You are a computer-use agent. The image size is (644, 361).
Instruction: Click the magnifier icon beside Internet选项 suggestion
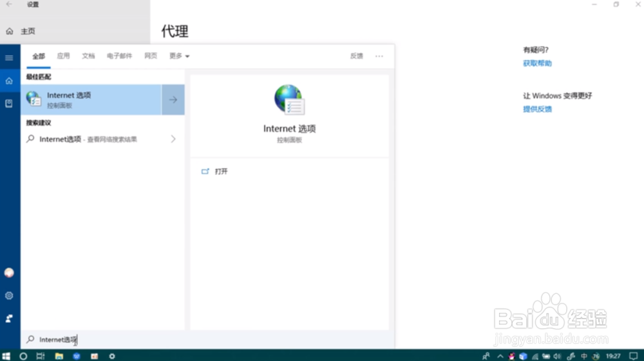pyautogui.click(x=30, y=139)
